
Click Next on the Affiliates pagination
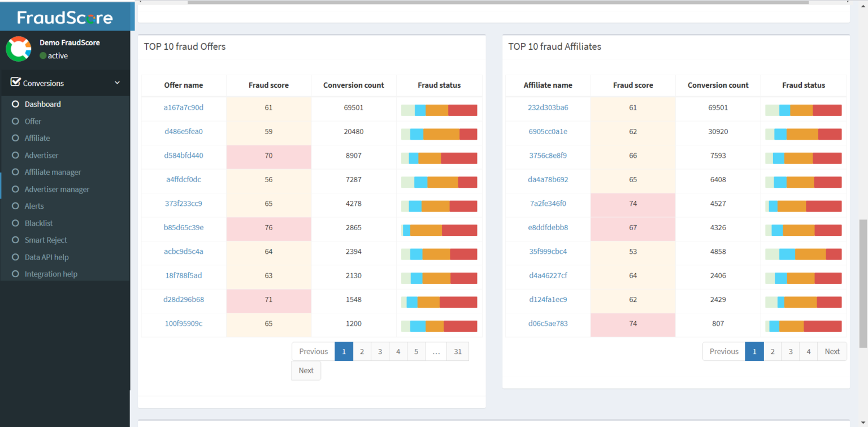pyautogui.click(x=832, y=351)
